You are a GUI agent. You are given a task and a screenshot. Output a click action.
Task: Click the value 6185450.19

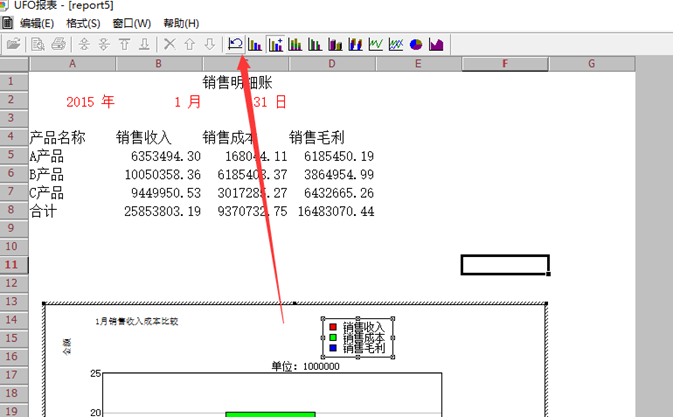coord(339,156)
